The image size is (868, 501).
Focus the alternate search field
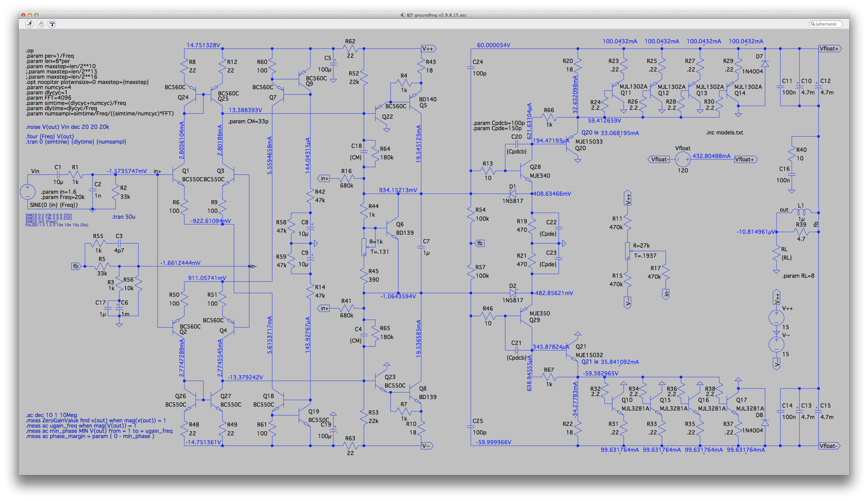pyautogui.click(x=825, y=24)
